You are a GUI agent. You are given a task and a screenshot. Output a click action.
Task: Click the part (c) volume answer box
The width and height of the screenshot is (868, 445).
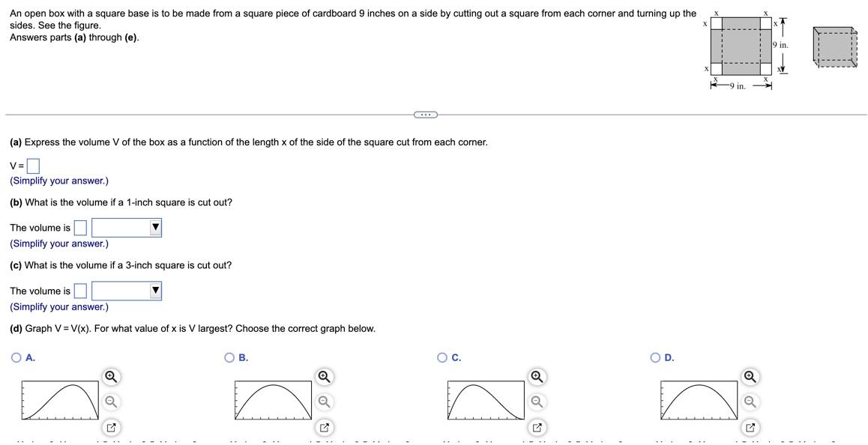(79, 291)
